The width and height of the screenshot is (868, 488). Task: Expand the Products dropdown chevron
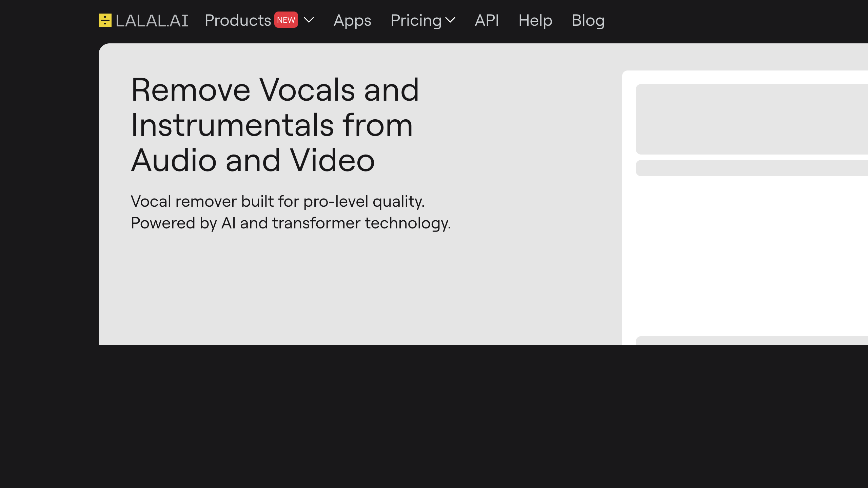click(309, 20)
